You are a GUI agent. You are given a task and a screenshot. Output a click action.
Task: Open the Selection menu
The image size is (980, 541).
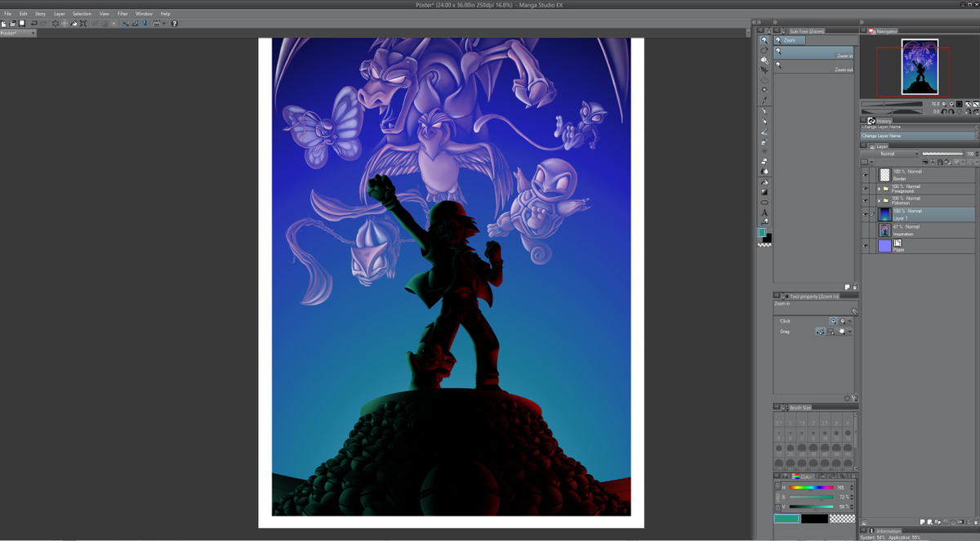pyautogui.click(x=82, y=14)
